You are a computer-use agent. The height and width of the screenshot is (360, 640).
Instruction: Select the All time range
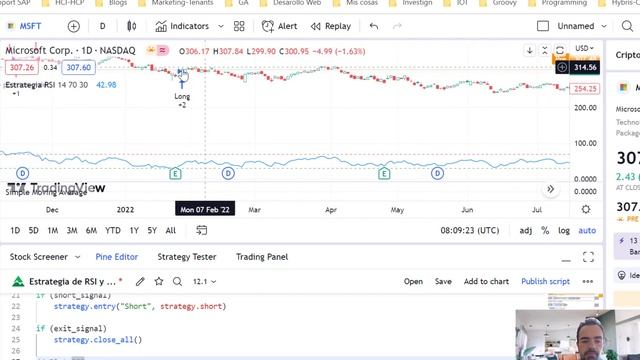click(171, 231)
